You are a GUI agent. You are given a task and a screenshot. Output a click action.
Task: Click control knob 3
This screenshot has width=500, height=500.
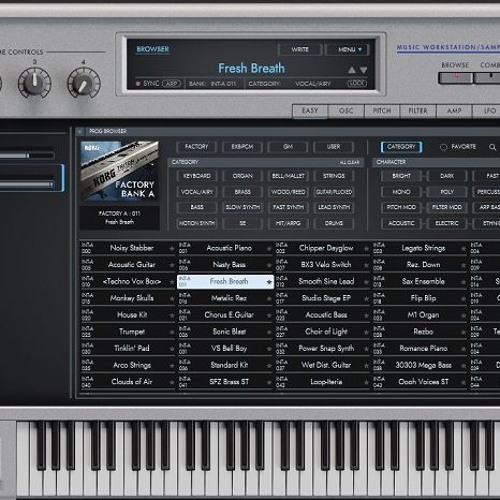[x=34, y=83]
